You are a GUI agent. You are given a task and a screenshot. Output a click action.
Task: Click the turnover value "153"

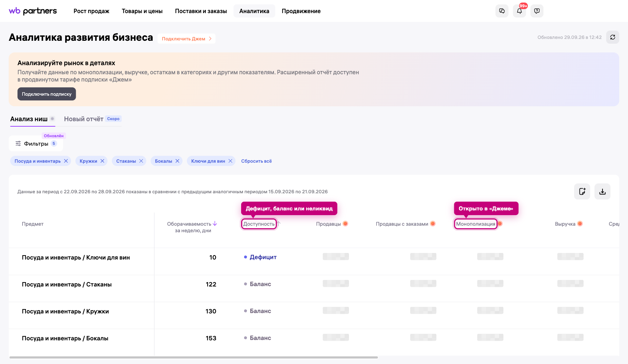211,338
